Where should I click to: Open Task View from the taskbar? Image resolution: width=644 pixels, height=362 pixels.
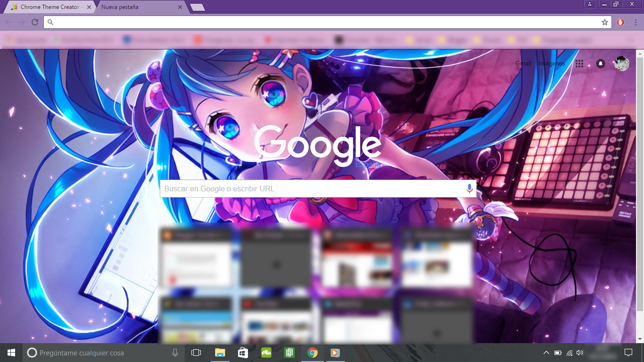pos(196,353)
